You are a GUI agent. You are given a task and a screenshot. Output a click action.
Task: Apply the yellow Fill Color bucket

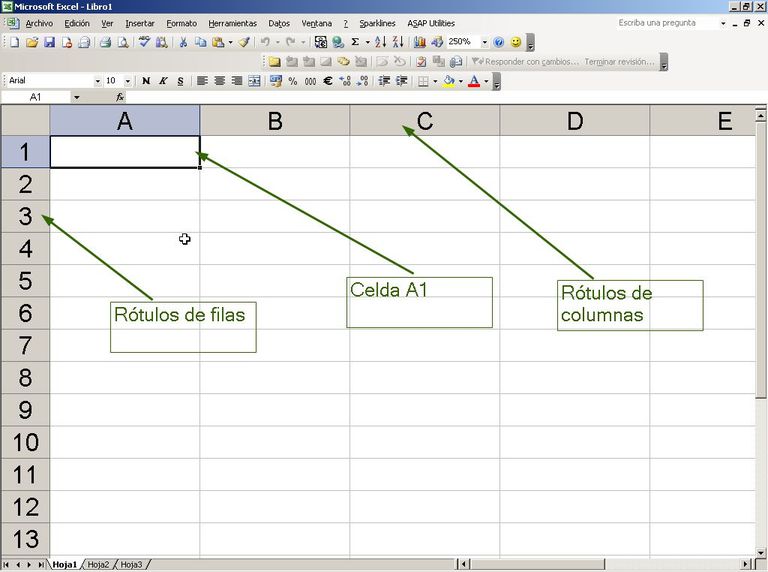448,81
